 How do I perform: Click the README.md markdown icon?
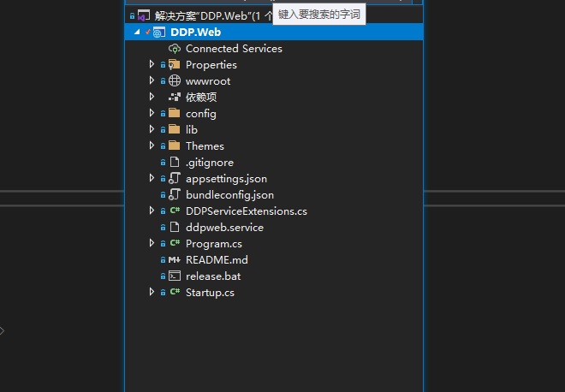click(x=175, y=260)
